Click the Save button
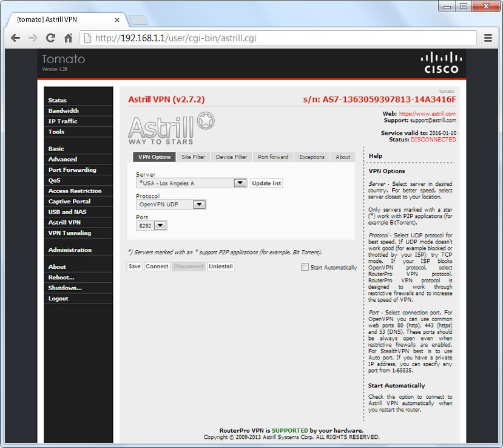This screenshot has height=448, width=503. click(x=135, y=266)
